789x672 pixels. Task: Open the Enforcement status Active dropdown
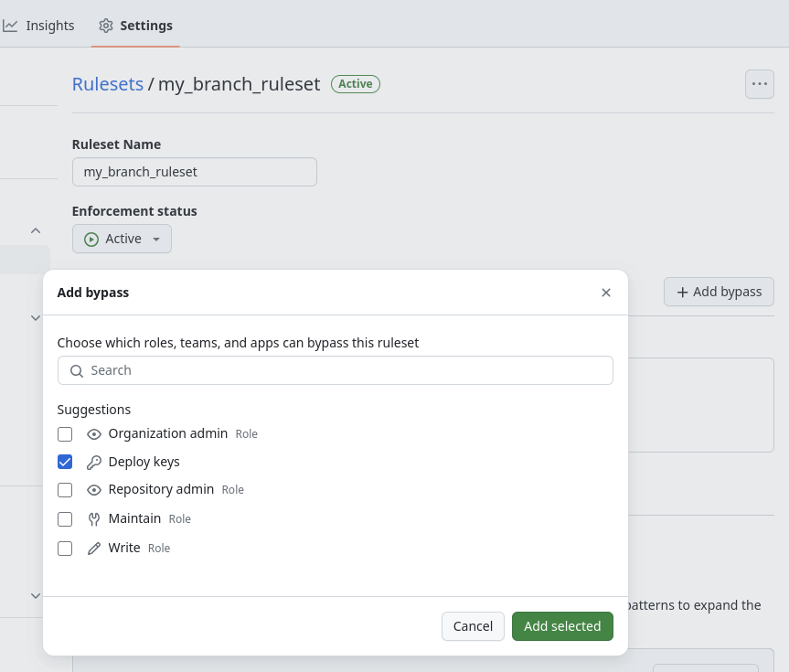pos(122,239)
